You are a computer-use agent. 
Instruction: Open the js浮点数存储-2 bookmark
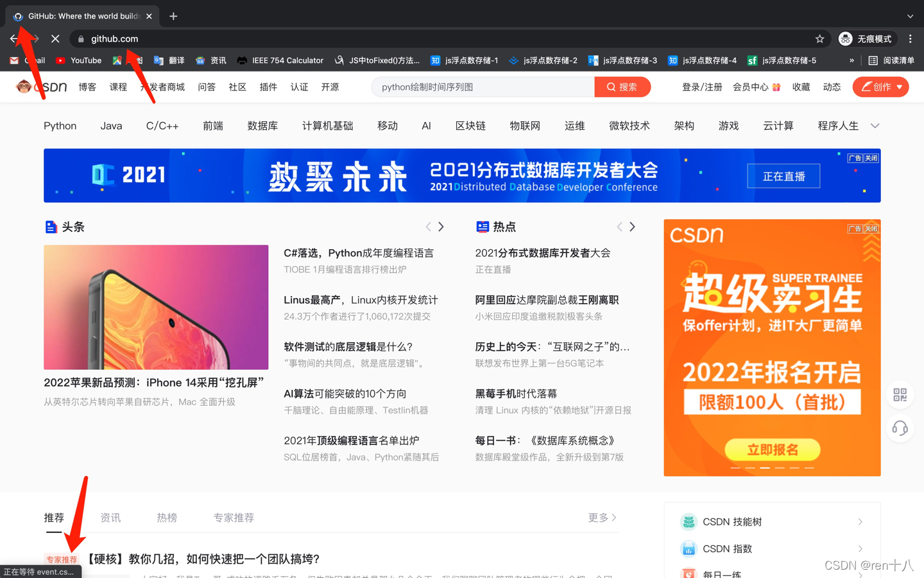[x=543, y=60]
